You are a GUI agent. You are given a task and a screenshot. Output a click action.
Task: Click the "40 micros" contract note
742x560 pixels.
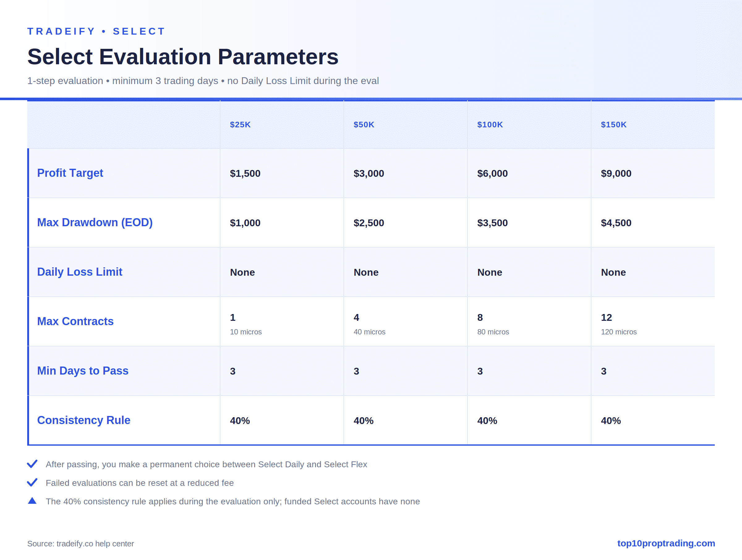point(370,332)
